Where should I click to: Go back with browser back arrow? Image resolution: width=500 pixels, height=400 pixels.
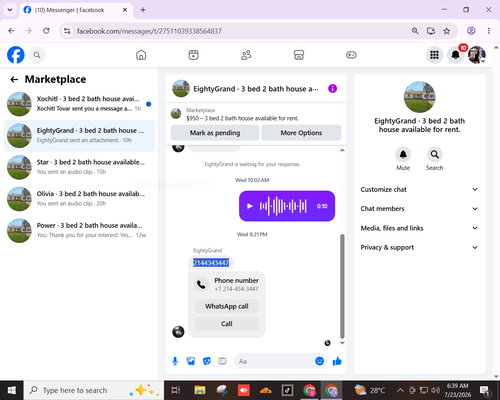[x=11, y=31]
